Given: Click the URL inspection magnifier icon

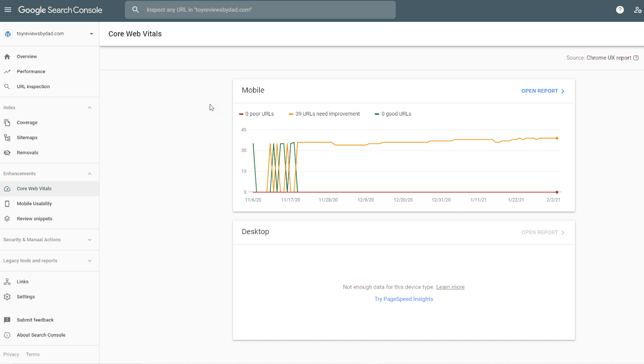Looking at the screenshot, I should point(7,86).
